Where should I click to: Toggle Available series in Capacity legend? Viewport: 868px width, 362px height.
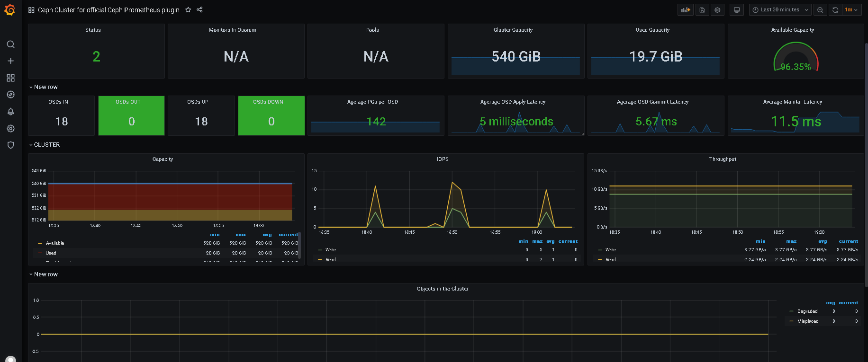point(55,243)
